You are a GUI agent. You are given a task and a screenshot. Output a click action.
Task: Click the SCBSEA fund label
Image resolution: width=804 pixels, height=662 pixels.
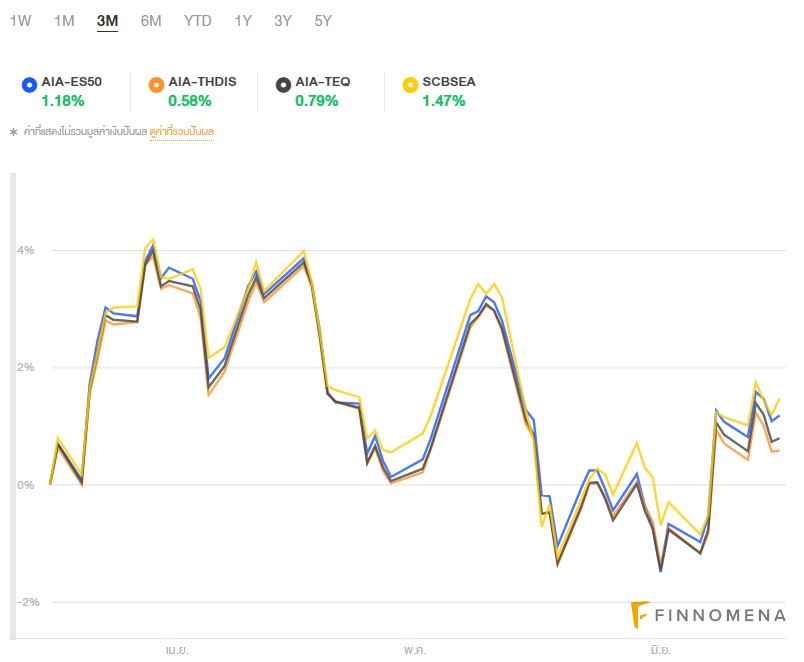tap(449, 82)
